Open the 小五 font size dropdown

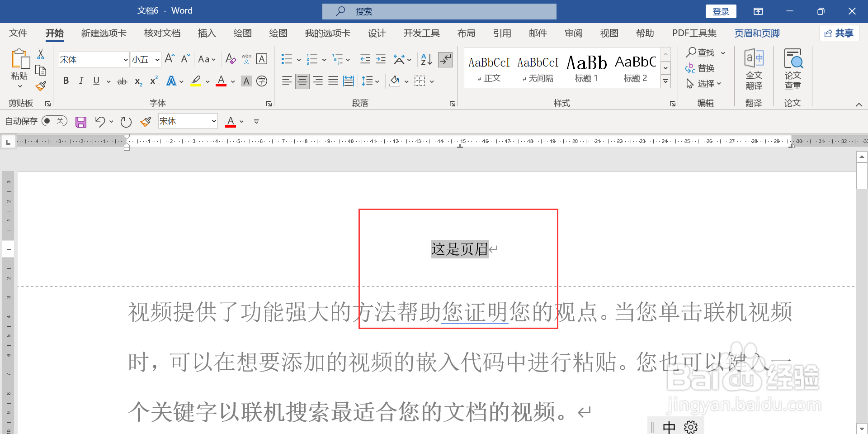(156, 59)
